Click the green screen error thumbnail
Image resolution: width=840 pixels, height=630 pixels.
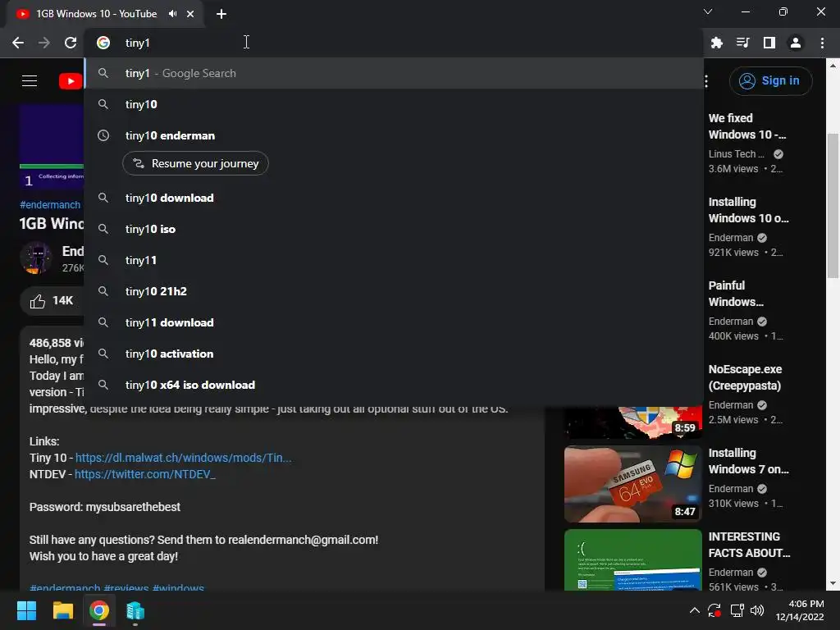[x=632, y=559]
